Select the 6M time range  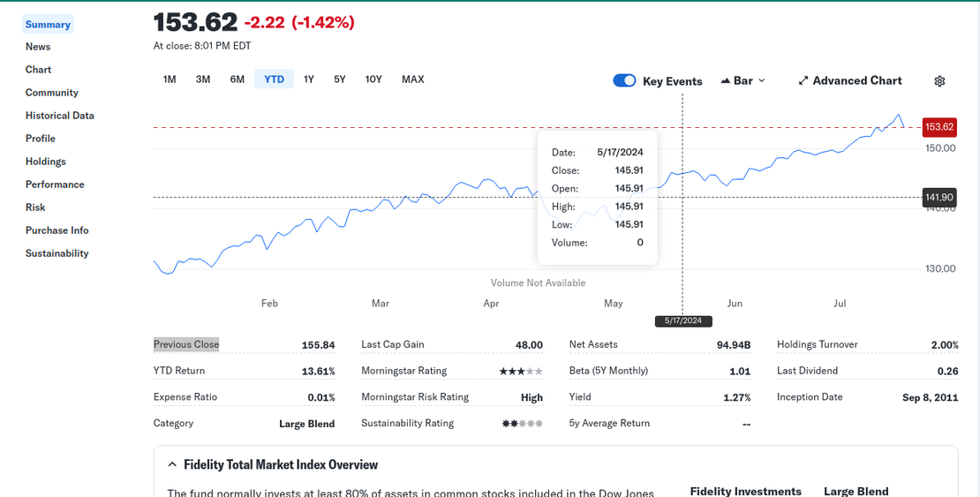pos(237,79)
